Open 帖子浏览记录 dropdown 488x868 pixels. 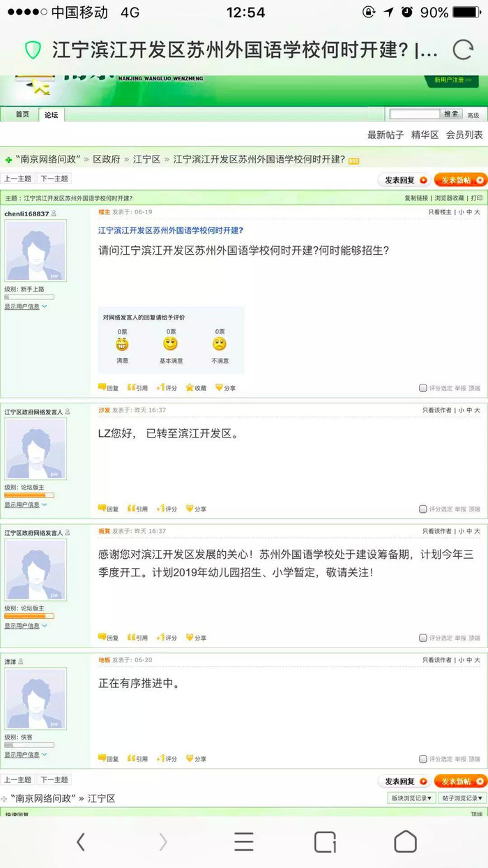pos(462,798)
